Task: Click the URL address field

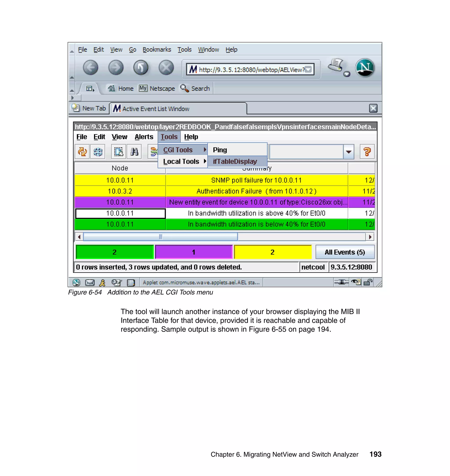Action: 250,70
